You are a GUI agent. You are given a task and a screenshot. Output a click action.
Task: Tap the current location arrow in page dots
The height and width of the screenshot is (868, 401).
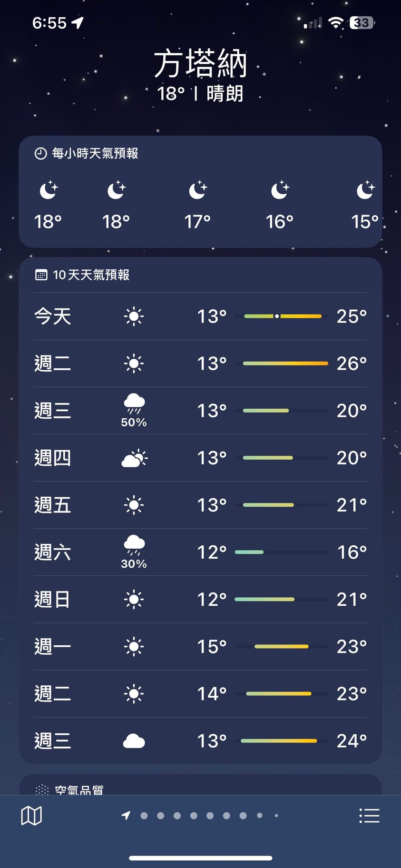pyautogui.click(x=126, y=816)
